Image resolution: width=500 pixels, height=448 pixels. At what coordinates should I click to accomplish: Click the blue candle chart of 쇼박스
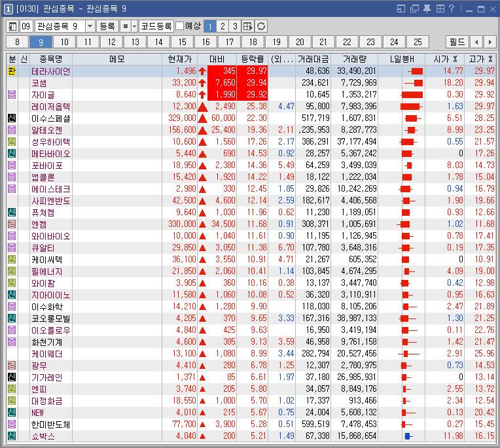click(x=407, y=436)
